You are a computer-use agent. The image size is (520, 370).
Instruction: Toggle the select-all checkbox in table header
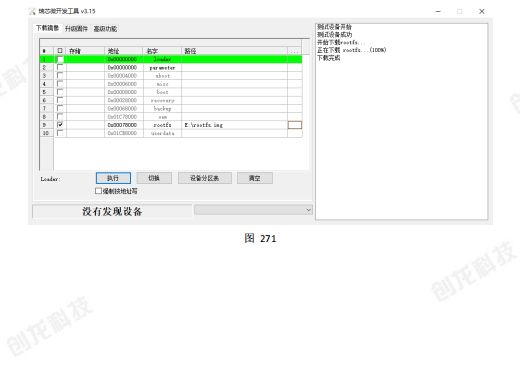(60, 51)
